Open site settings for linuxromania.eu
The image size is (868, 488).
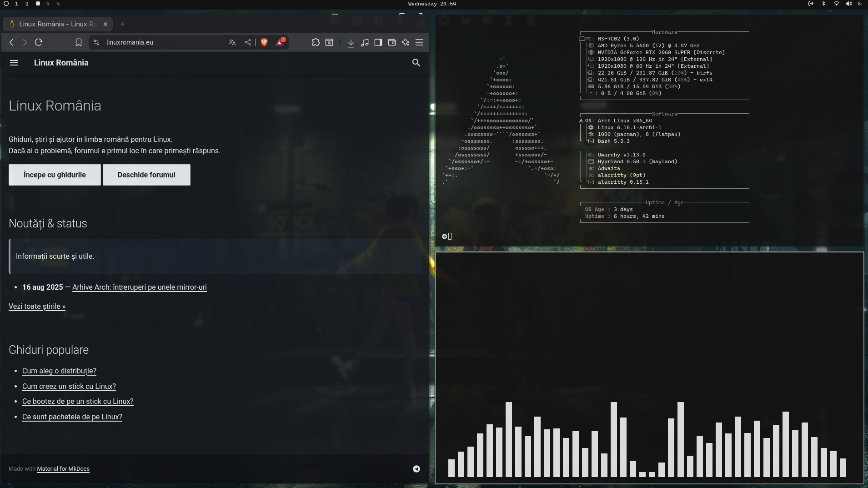click(x=96, y=42)
